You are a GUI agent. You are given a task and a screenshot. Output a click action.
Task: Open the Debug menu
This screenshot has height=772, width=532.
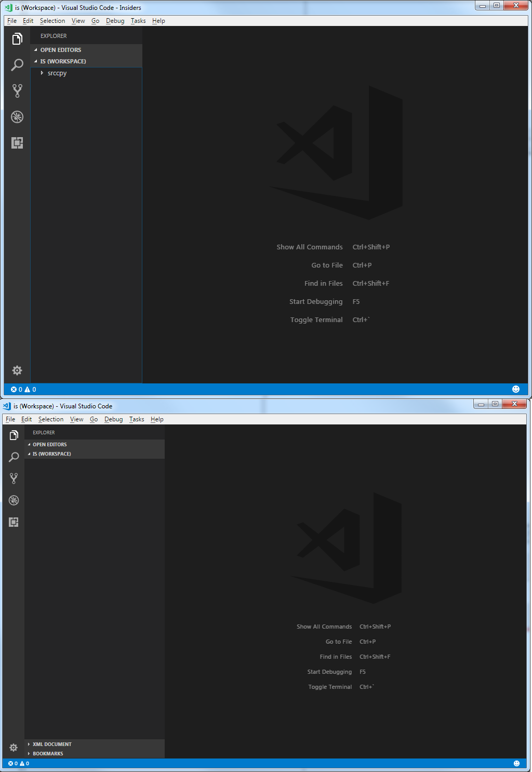coord(115,21)
